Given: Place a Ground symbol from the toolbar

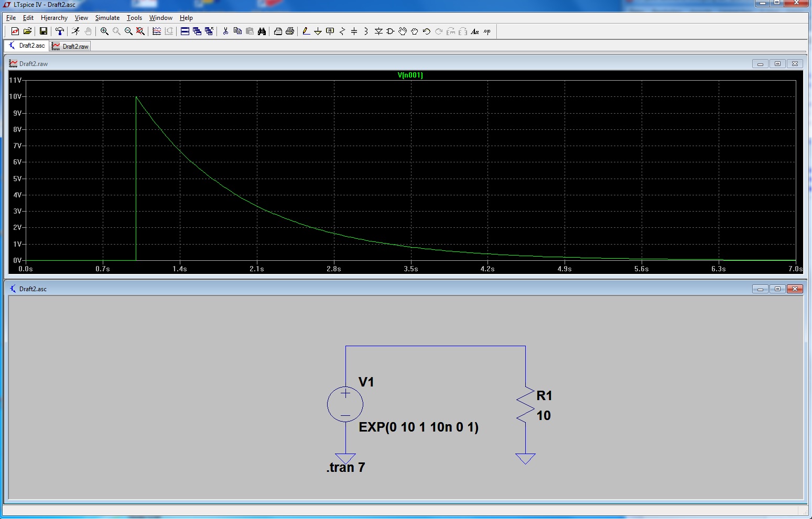Looking at the screenshot, I should [318, 31].
